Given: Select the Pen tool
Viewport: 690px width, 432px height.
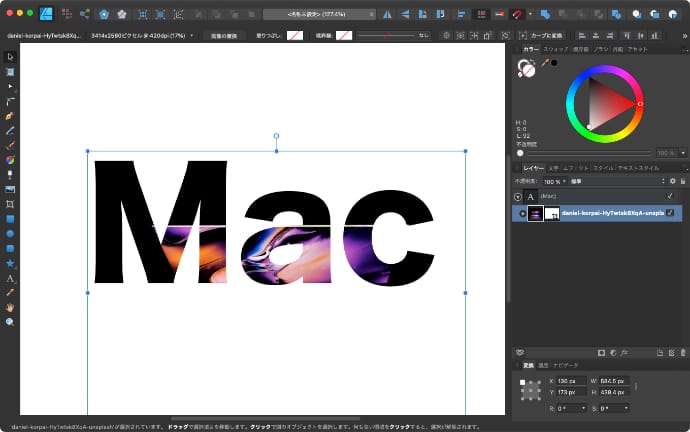Looking at the screenshot, I should point(10,115).
